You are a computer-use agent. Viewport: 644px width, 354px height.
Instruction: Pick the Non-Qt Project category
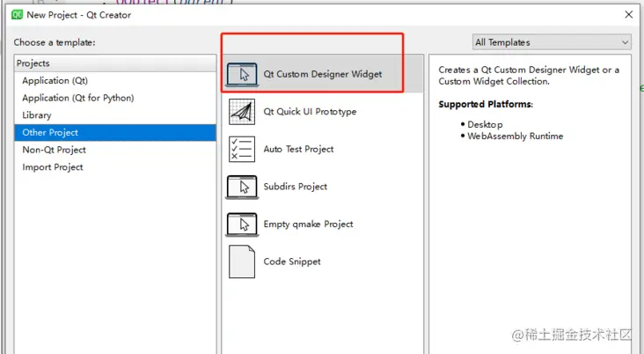[x=115, y=150]
